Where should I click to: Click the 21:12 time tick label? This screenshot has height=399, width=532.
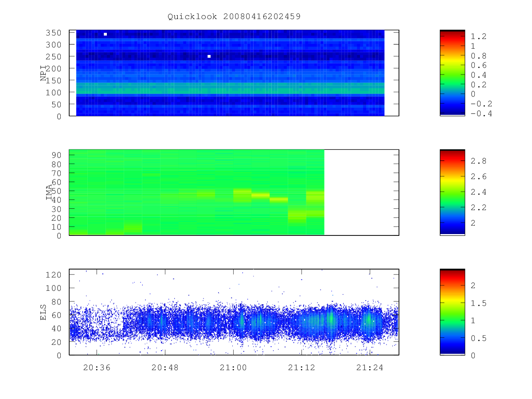click(301, 367)
